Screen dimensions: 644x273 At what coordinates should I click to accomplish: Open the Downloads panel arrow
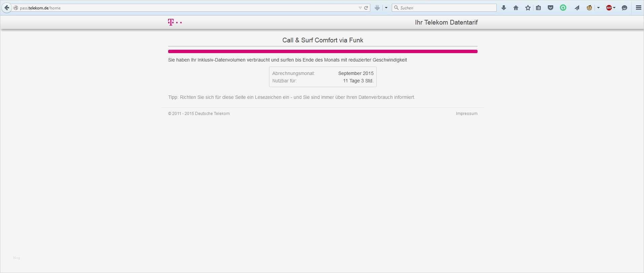[x=504, y=8]
